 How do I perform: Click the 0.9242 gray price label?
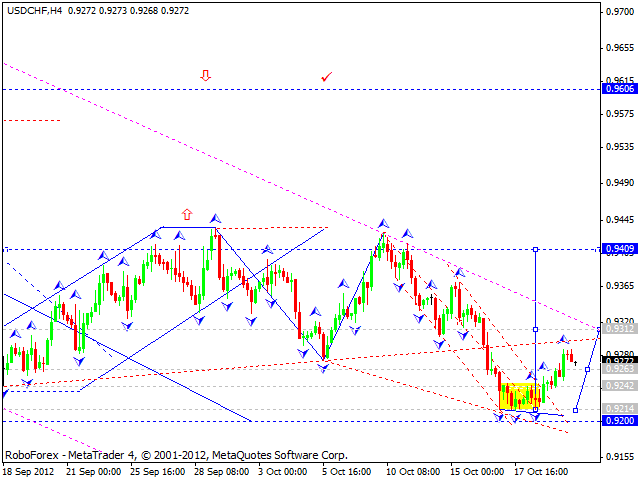point(619,386)
